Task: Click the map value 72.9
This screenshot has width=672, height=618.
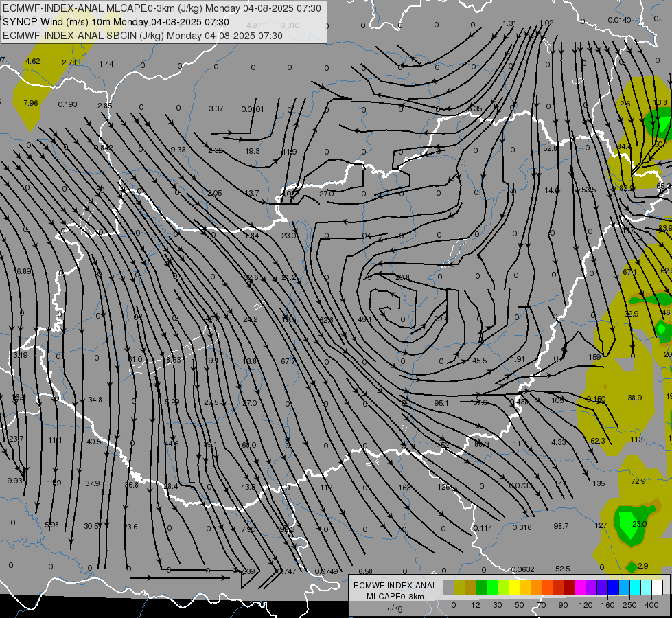Action: point(638,481)
